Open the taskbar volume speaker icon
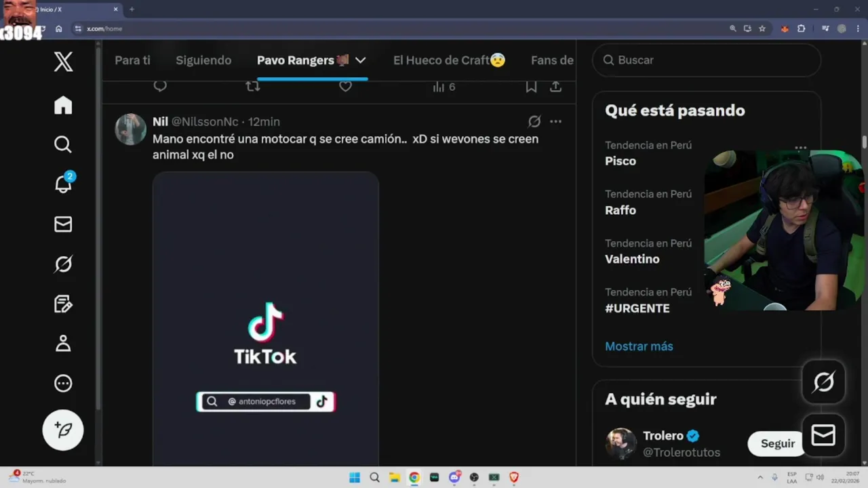The image size is (868, 488). [821, 477]
